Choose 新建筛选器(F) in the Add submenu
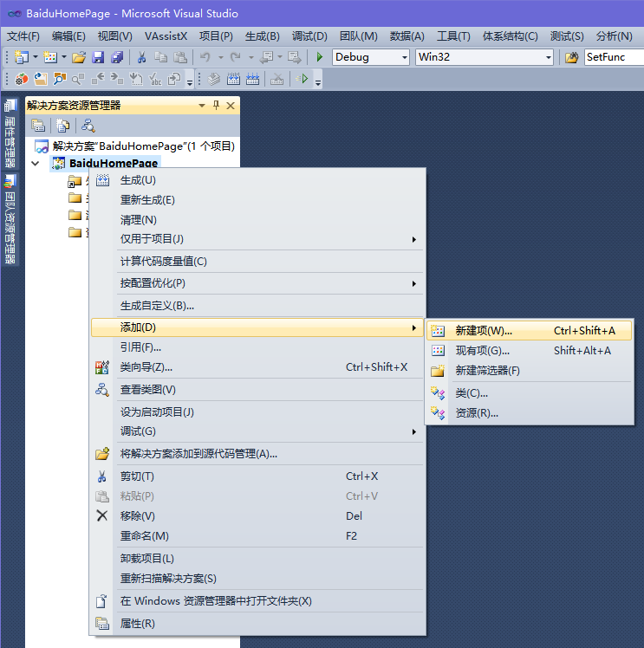The width and height of the screenshot is (644, 648). point(530,370)
